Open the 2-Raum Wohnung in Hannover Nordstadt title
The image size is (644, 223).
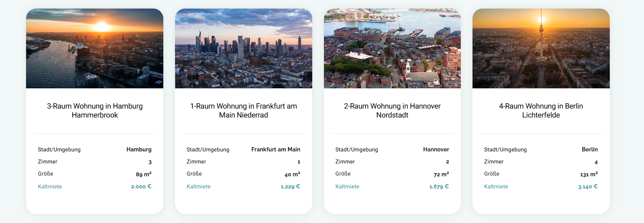392,111
